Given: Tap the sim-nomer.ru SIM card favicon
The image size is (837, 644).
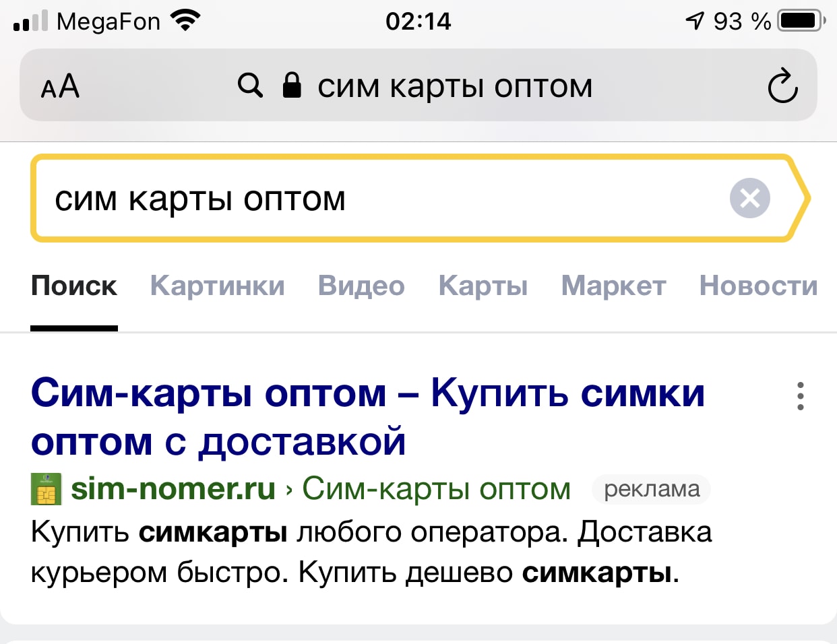Looking at the screenshot, I should click(x=46, y=489).
